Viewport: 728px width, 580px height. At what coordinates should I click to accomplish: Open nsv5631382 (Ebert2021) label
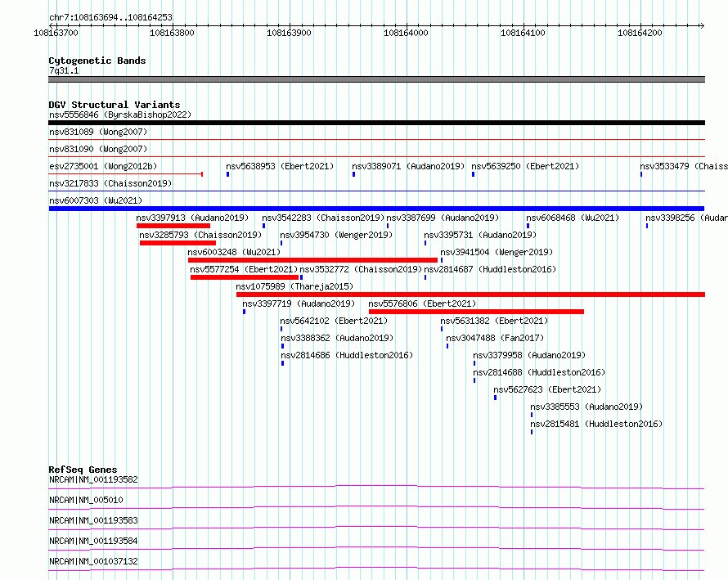(x=494, y=321)
